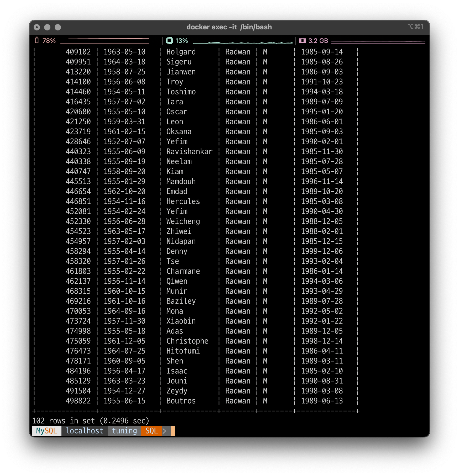Click first name Denny
The width and height of the screenshot is (459, 476).
(x=177, y=251)
